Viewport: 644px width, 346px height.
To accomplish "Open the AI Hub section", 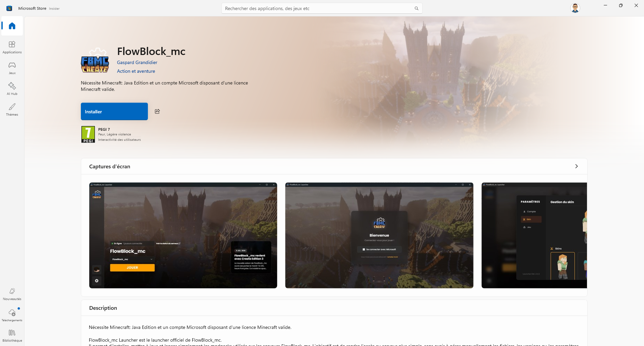I will (x=12, y=89).
